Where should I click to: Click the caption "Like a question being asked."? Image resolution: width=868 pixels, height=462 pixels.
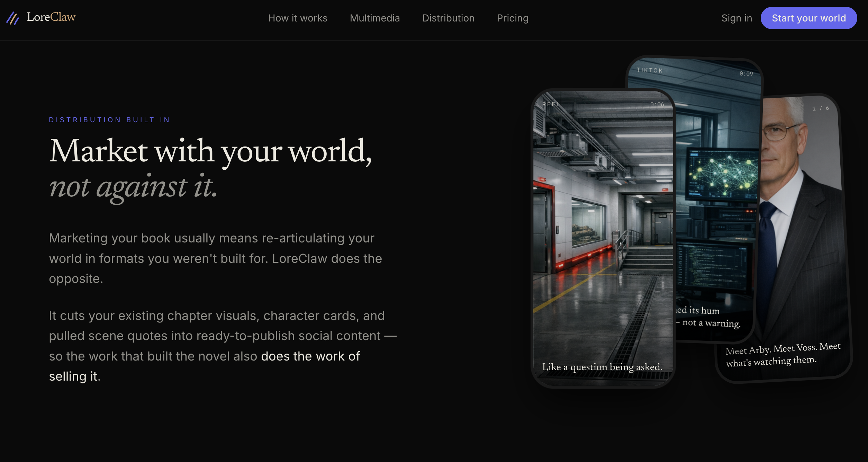click(602, 367)
